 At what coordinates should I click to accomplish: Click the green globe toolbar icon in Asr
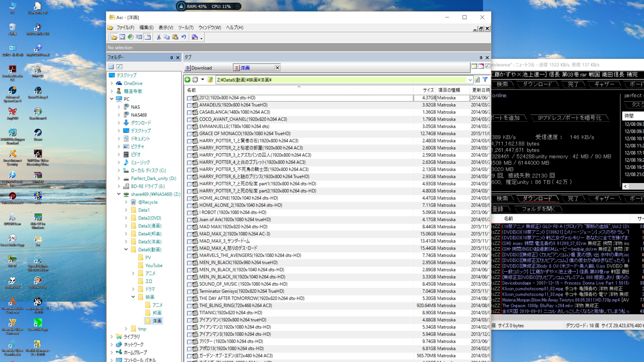pyautogui.click(x=131, y=37)
